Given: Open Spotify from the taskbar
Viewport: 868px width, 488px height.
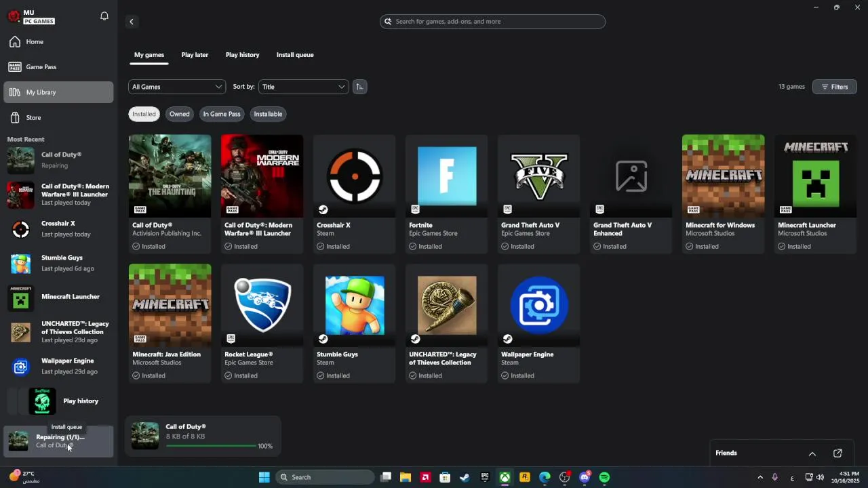Looking at the screenshot, I should [x=604, y=477].
